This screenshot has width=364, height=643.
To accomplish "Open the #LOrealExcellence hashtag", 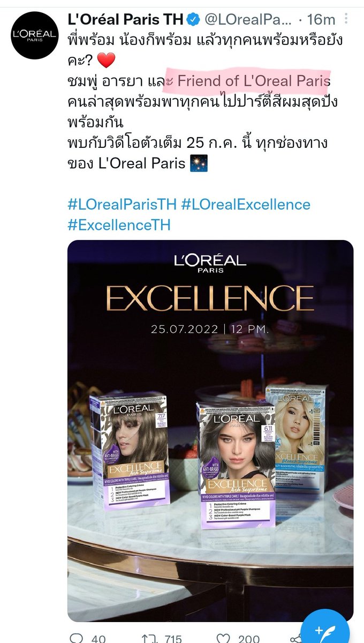I will click(246, 205).
